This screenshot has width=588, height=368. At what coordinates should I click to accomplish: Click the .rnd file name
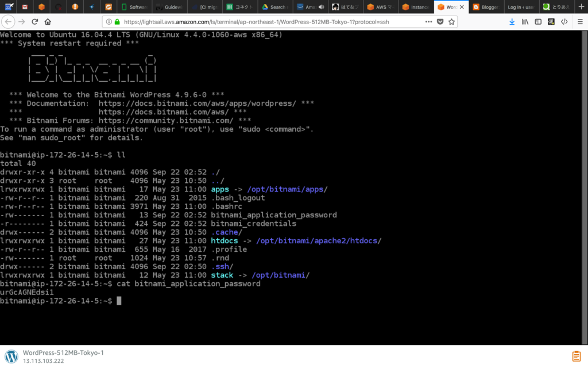click(x=220, y=258)
